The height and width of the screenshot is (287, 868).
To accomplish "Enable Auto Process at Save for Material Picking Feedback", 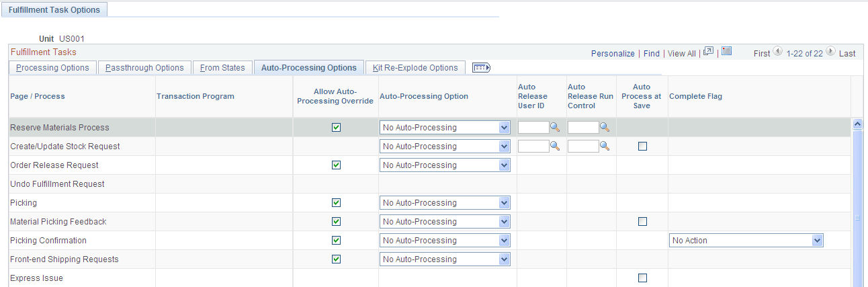I will pyautogui.click(x=642, y=221).
